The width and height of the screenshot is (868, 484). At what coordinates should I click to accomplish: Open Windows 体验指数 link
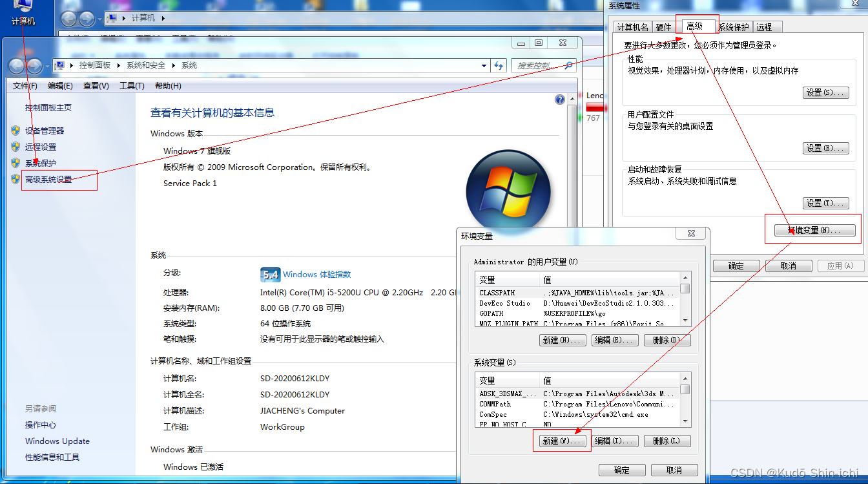[x=317, y=275]
